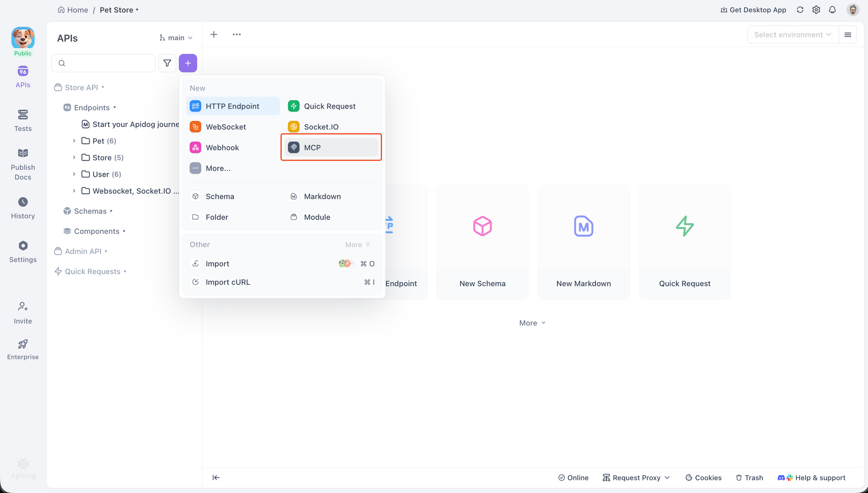Click Get Desktop App

[753, 10]
